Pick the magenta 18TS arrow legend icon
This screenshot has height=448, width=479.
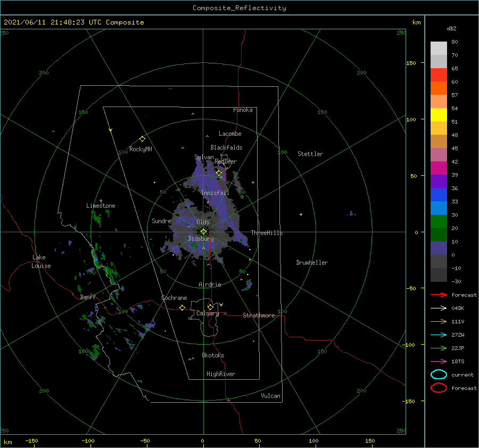(439, 362)
